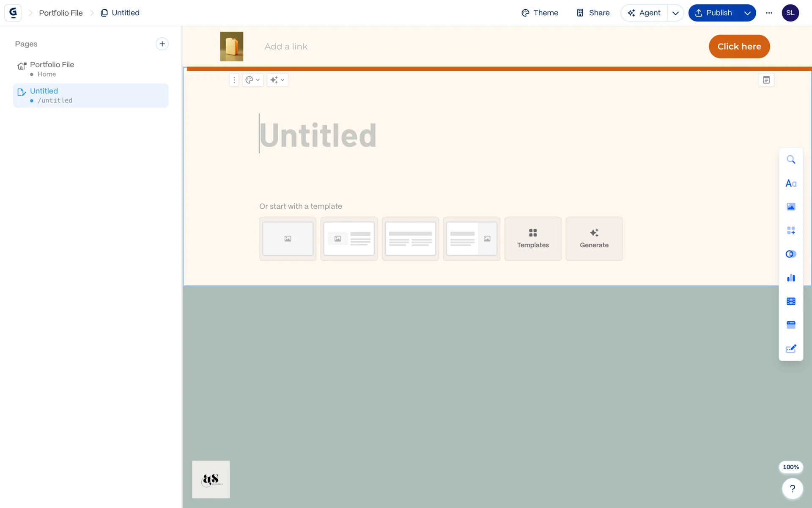Click the Share button
The height and width of the screenshot is (508, 812).
click(593, 13)
